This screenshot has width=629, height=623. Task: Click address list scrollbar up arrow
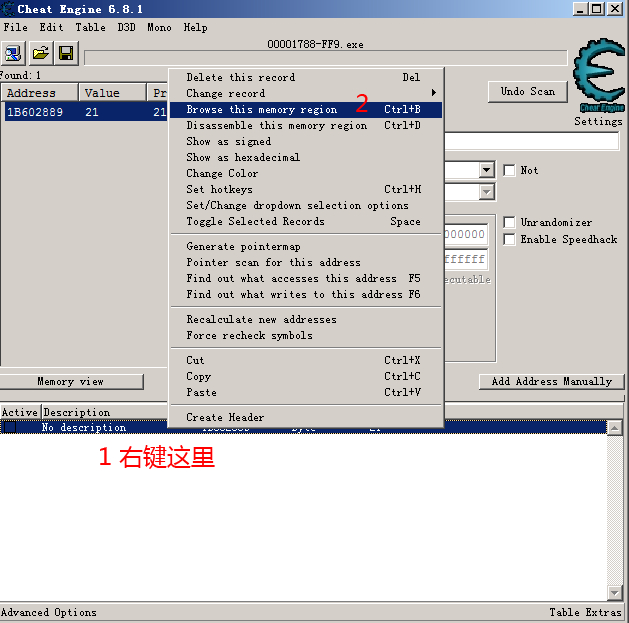point(615,428)
